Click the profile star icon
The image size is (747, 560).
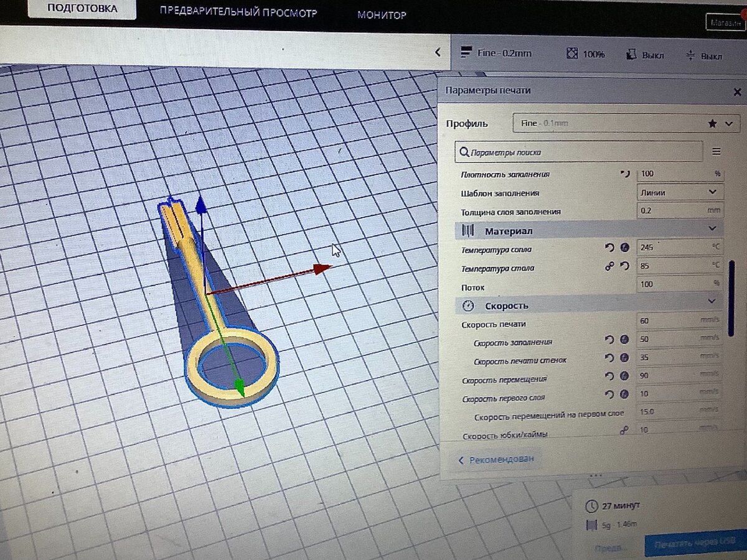712,124
